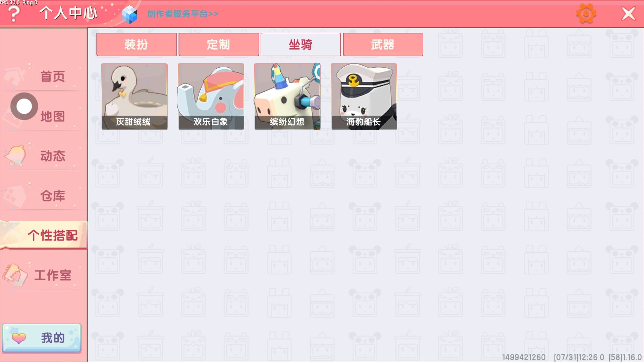
Task: Switch to the 装扮 tab
Action: (x=137, y=44)
